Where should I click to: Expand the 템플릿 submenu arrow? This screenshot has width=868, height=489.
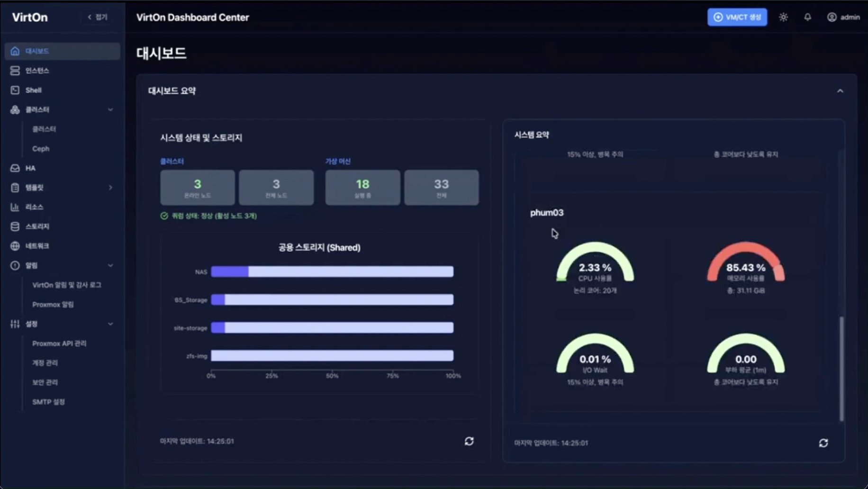tap(110, 188)
